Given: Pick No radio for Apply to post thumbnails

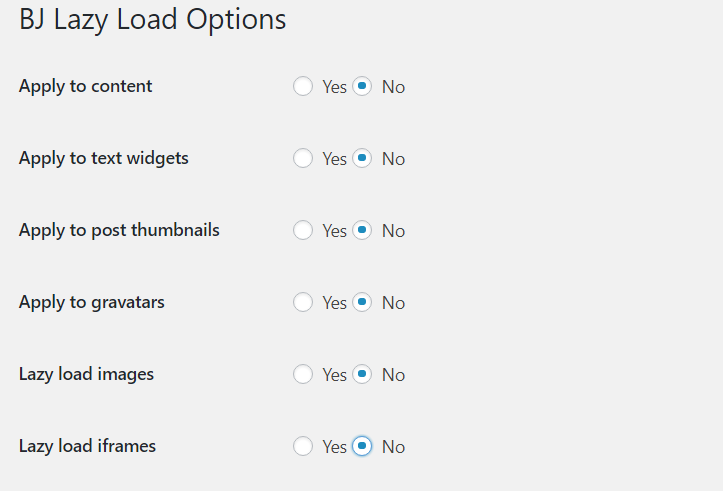Looking at the screenshot, I should [x=362, y=230].
